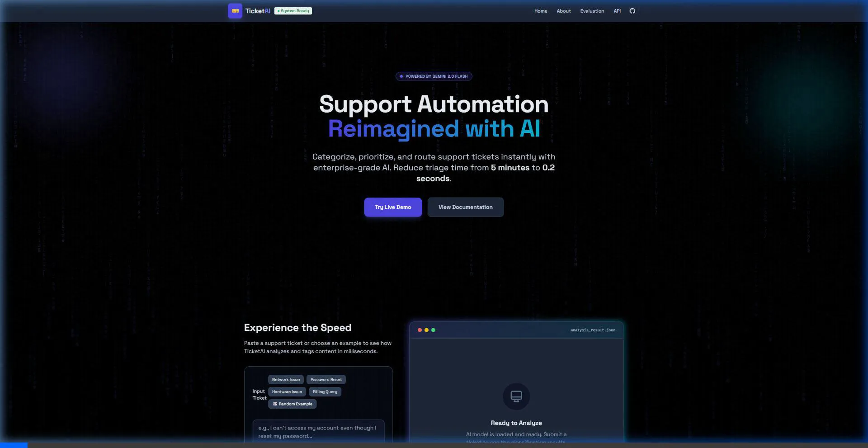868x448 pixels.
Task: Click the Powered by Gemini 2.0 Flash badge
Action: 434,76
